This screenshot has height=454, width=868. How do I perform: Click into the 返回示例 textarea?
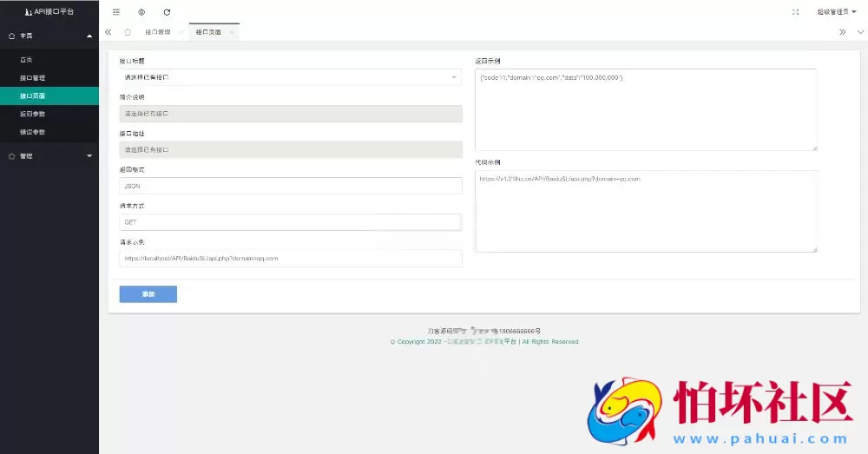(646, 109)
